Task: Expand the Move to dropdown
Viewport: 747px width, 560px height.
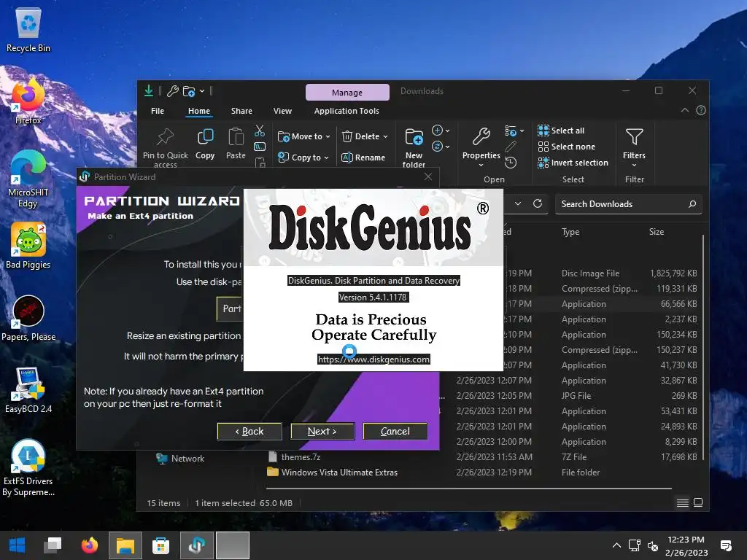Action: (x=328, y=136)
